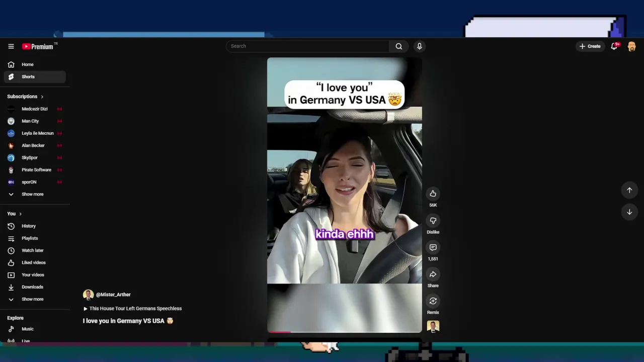The image size is (644, 362).
Task: Expand the Subscriptions section
Action: coord(25,97)
